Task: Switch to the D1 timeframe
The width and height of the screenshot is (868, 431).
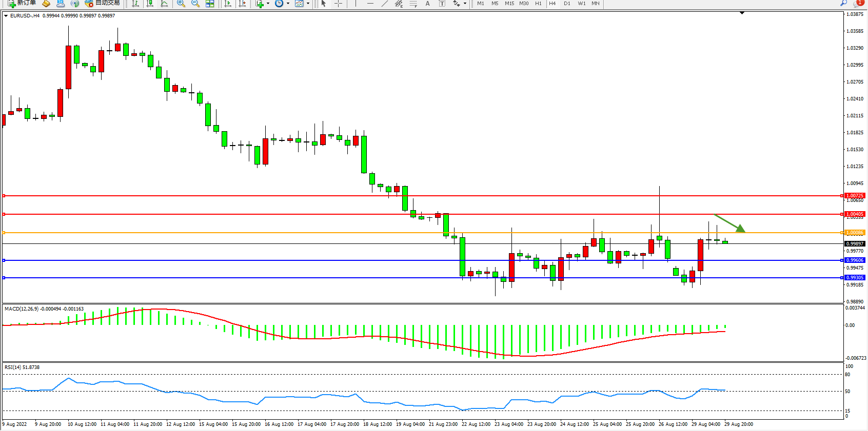Action: 567,3
